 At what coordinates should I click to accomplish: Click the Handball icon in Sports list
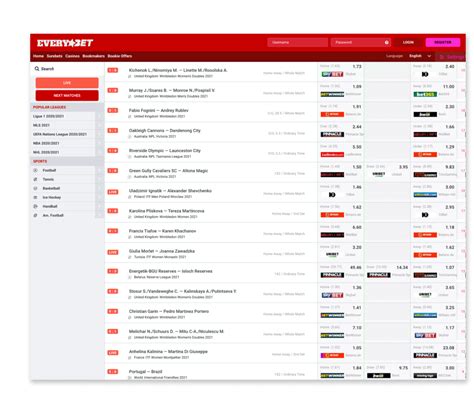click(35, 206)
